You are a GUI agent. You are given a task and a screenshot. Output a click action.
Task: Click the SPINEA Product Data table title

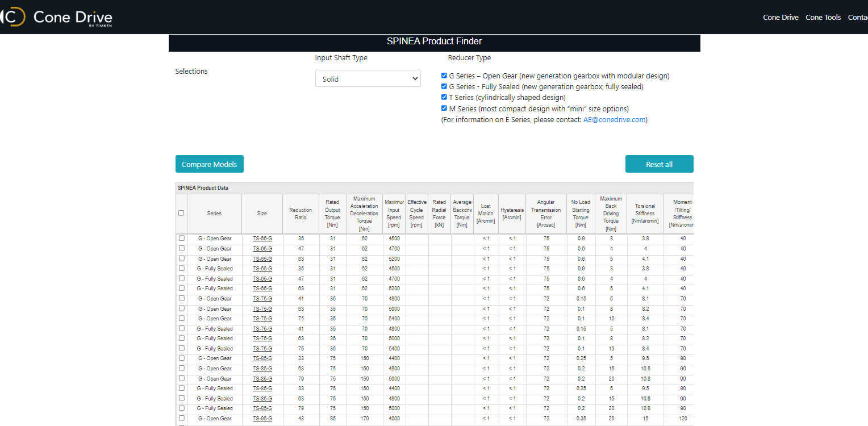coord(203,188)
